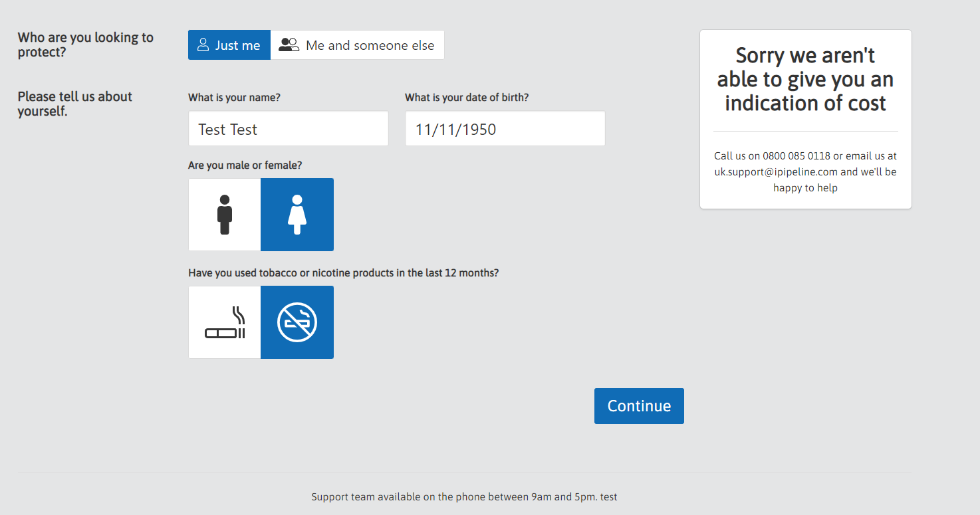Screen dimensions: 980x515
Task: Click the "Who are you looking to protect?" label
Action: click(x=85, y=45)
